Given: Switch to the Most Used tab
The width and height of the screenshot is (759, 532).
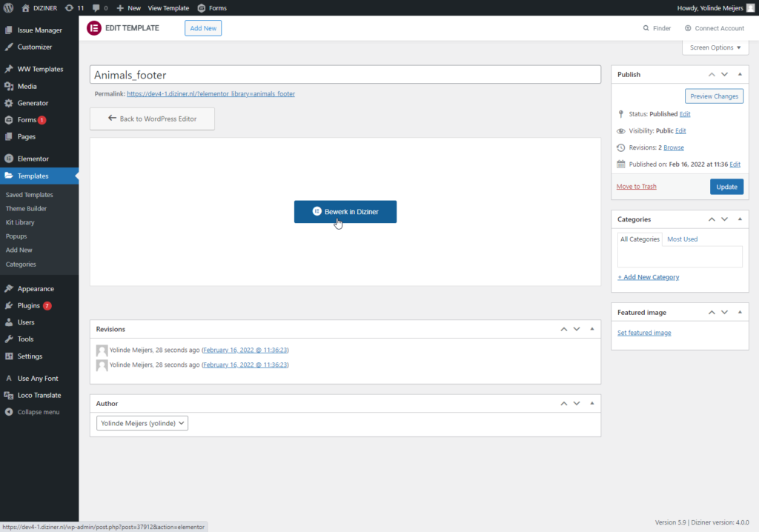Looking at the screenshot, I should click(x=682, y=239).
